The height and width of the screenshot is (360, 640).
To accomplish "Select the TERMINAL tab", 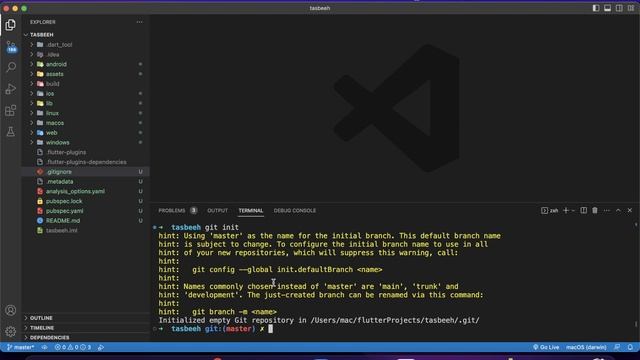I will coord(251,211).
